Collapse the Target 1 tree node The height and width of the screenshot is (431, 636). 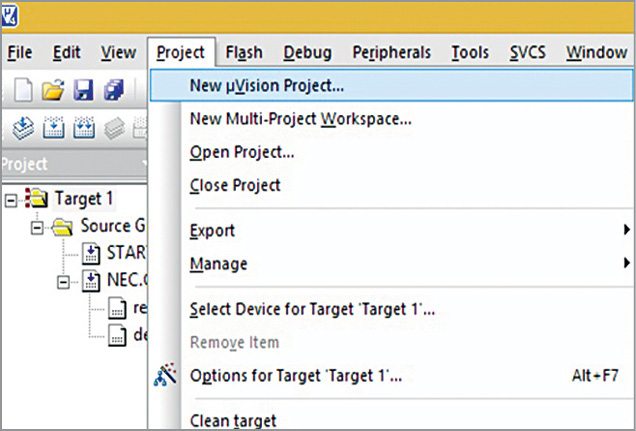[x=12, y=199]
